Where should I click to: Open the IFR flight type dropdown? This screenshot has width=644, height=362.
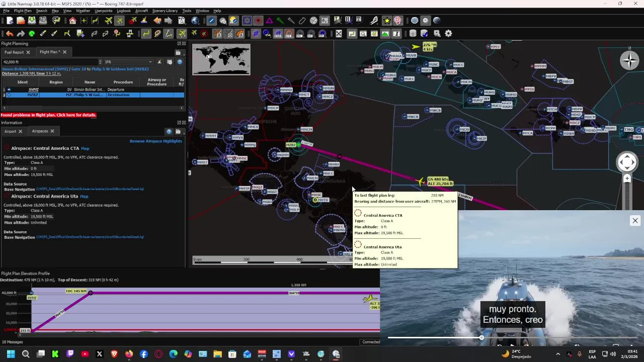coord(128,62)
